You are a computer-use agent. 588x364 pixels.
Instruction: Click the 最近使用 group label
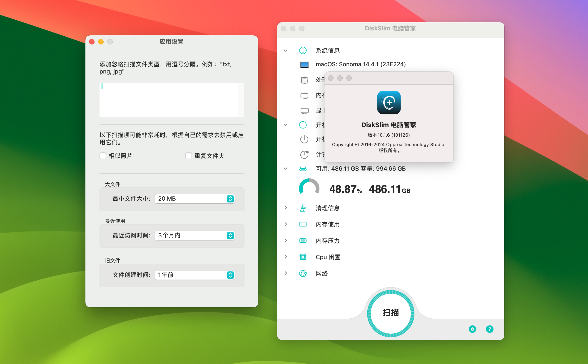[x=115, y=221]
